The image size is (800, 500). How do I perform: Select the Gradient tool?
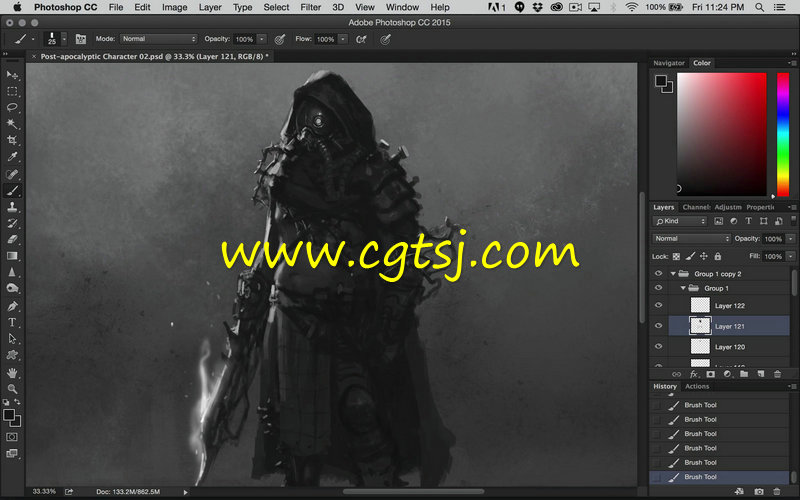[12, 256]
